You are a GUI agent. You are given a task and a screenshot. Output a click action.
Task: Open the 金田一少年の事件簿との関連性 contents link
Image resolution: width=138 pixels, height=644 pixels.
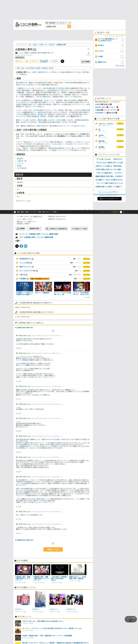pyautogui.click(x=31, y=68)
